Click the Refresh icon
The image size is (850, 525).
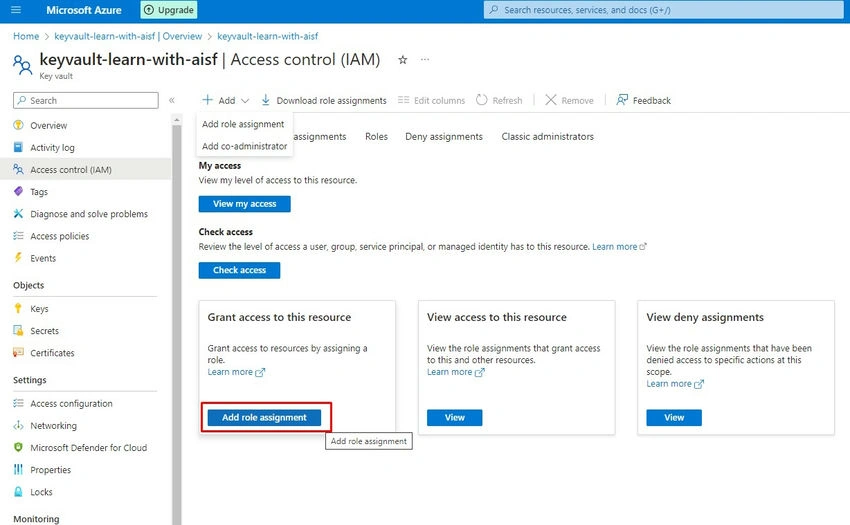pos(481,100)
